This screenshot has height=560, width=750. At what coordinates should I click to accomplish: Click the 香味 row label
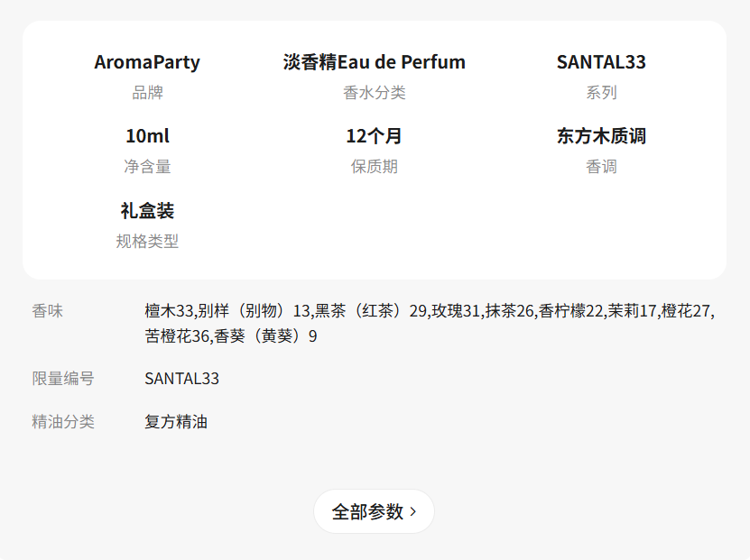[48, 311]
